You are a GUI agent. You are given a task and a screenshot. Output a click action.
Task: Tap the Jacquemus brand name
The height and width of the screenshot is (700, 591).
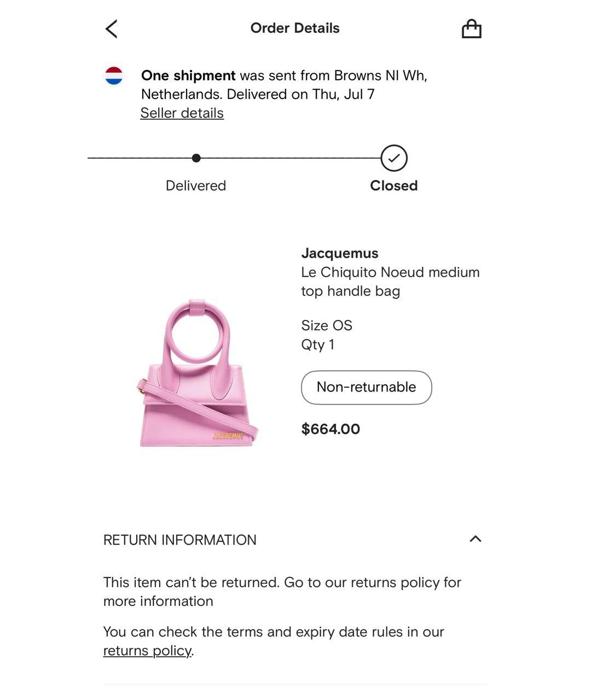340,253
